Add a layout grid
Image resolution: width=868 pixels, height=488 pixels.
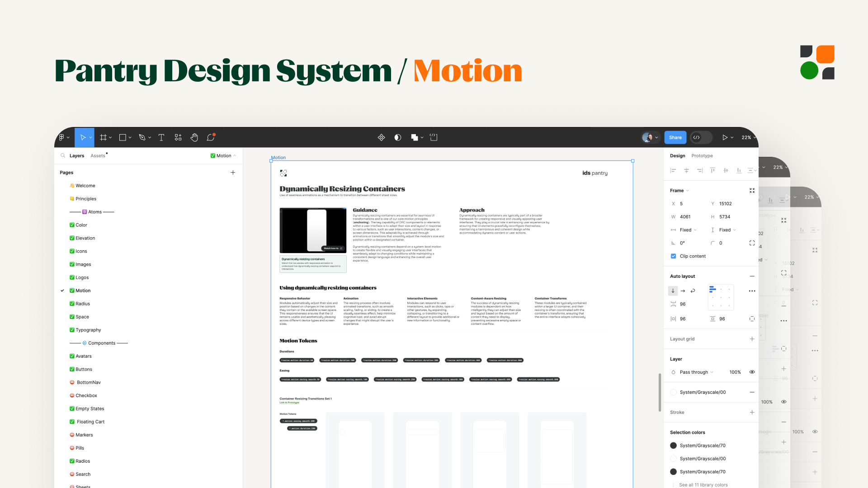pyautogui.click(x=752, y=339)
